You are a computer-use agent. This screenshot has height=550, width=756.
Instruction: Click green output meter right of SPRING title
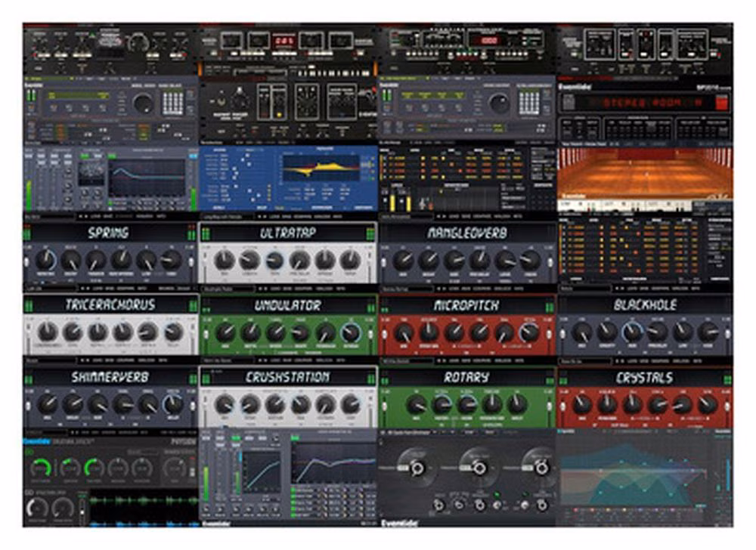coord(192,233)
